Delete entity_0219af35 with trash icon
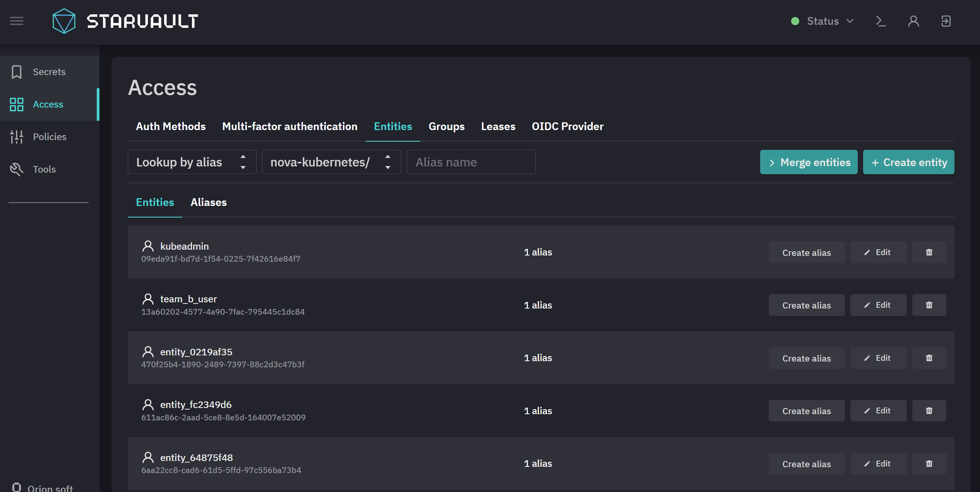This screenshot has width=980, height=492. (x=929, y=358)
